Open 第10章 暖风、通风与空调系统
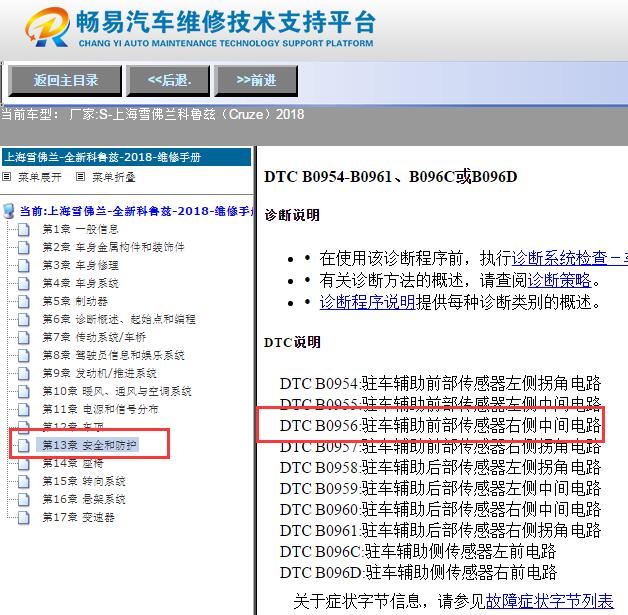This screenshot has width=628, height=615. point(117,391)
